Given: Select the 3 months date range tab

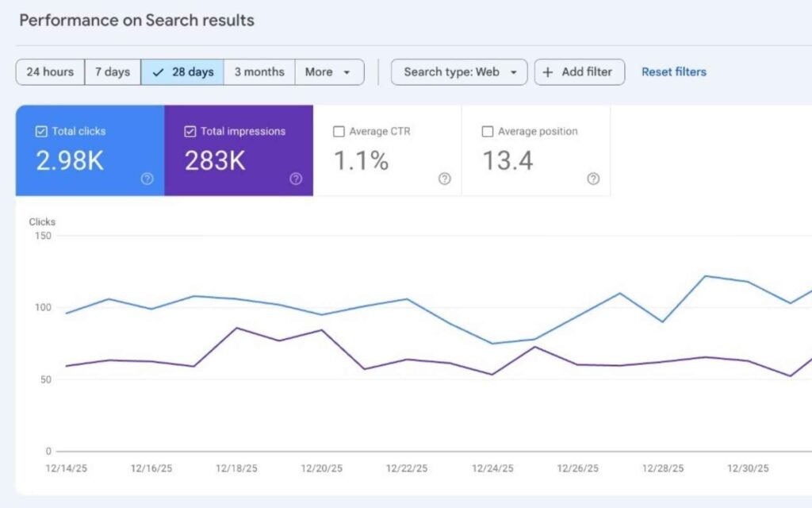Looking at the screenshot, I should point(259,71).
